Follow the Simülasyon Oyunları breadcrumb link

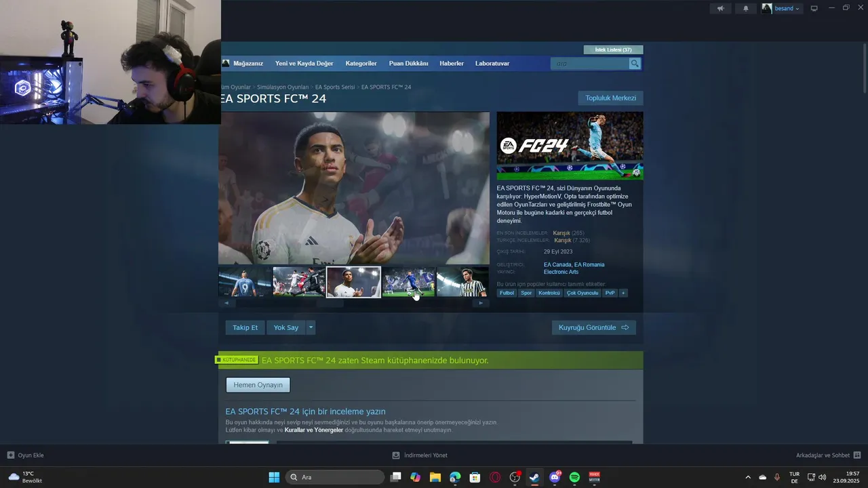[283, 87]
